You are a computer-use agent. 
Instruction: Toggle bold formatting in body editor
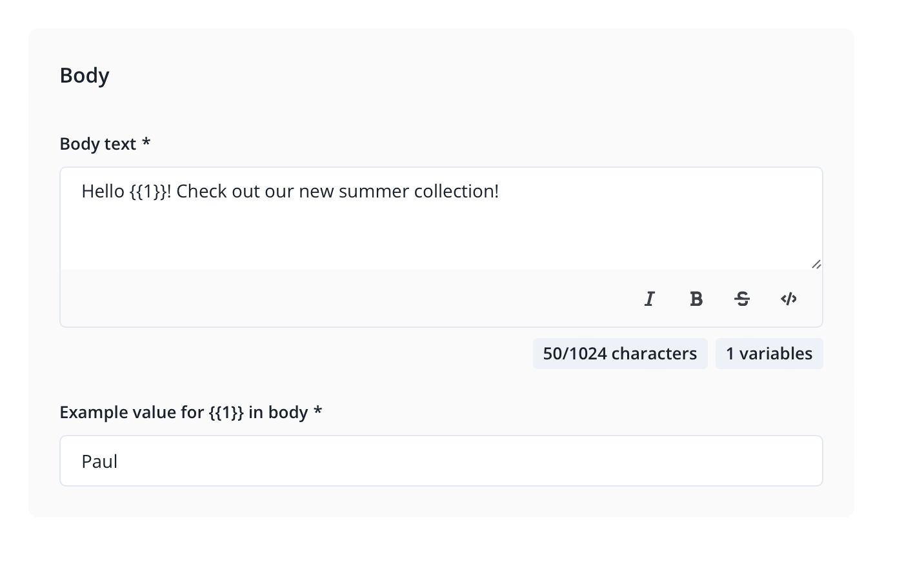696,299
